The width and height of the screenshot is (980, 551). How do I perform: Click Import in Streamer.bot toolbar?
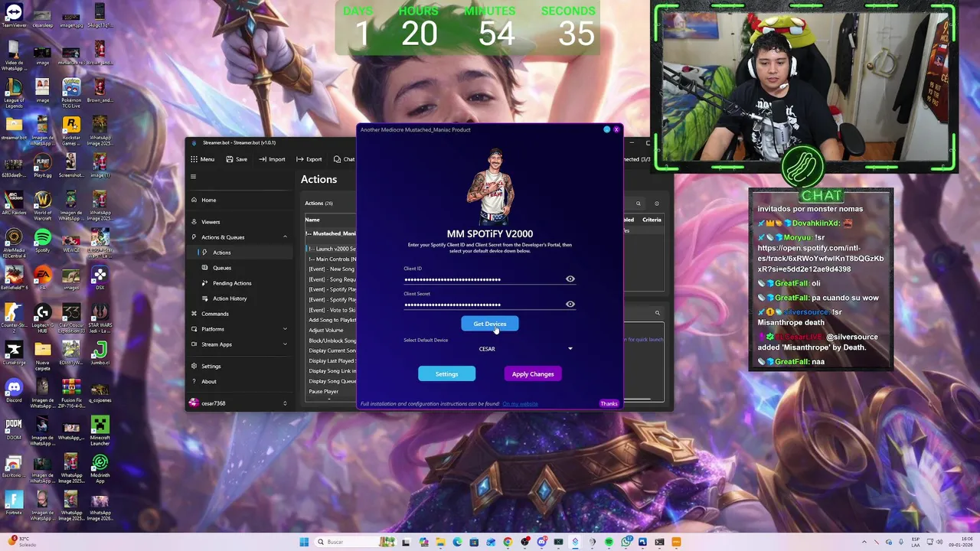point(272,159)
